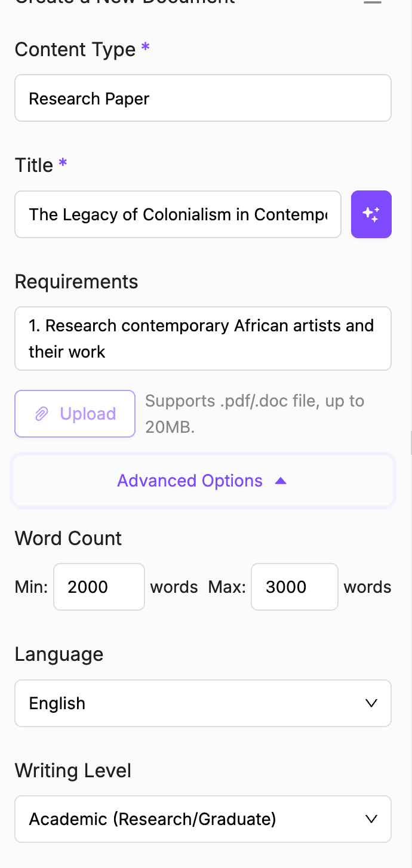Click into the Requirements text area
The width and height of the screenshot is (412, 868).
point(202,338)
